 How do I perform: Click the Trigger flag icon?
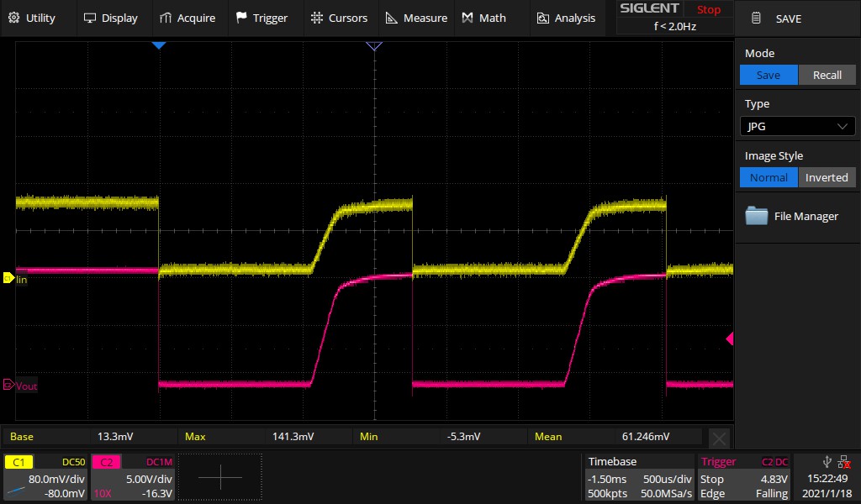[x=241, y=18]
